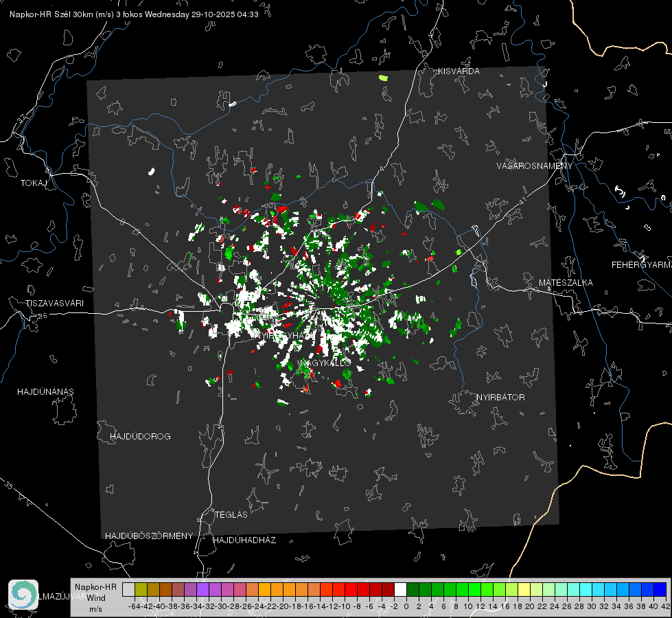Click the radar title text with timestamp
Screen dimensions: 672x618
134,14
